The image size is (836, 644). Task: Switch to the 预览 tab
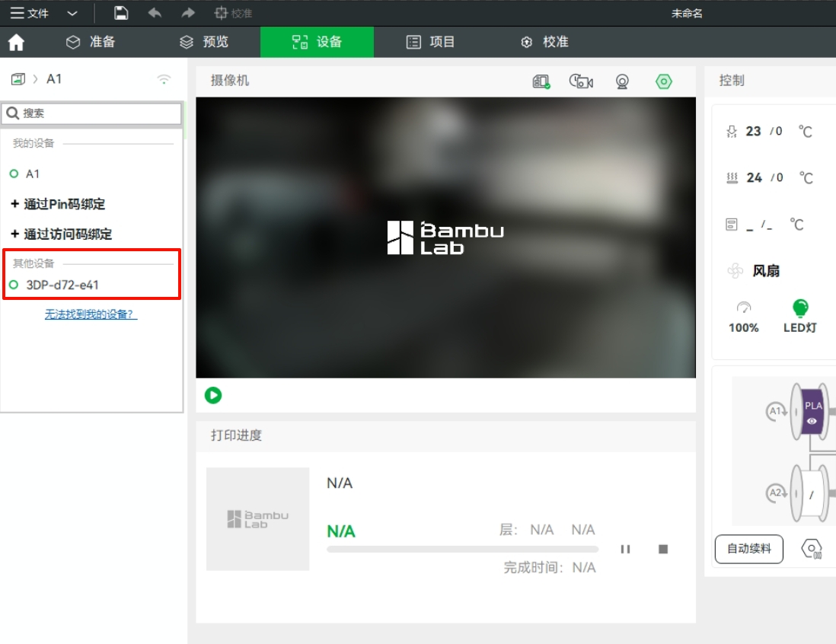point(203,42)
